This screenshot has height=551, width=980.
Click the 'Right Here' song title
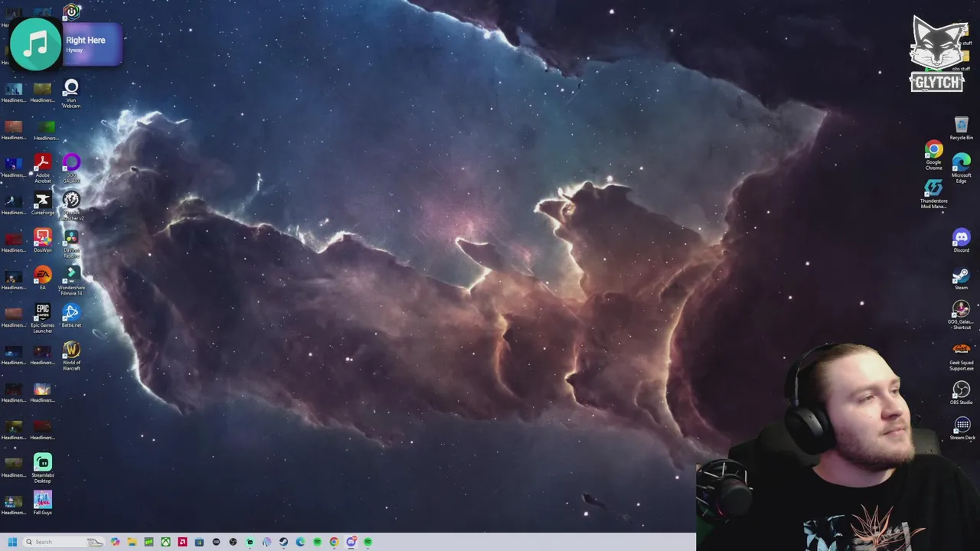85,40
